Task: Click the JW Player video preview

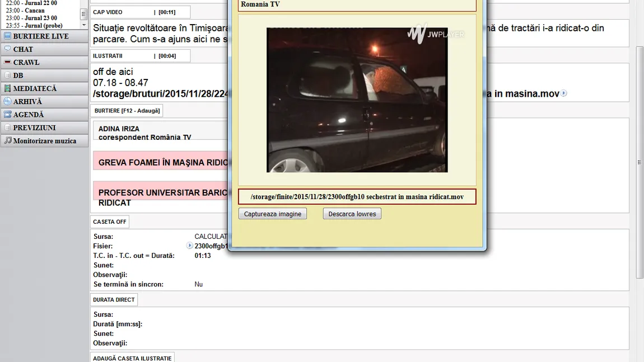Action: [357, 100]
